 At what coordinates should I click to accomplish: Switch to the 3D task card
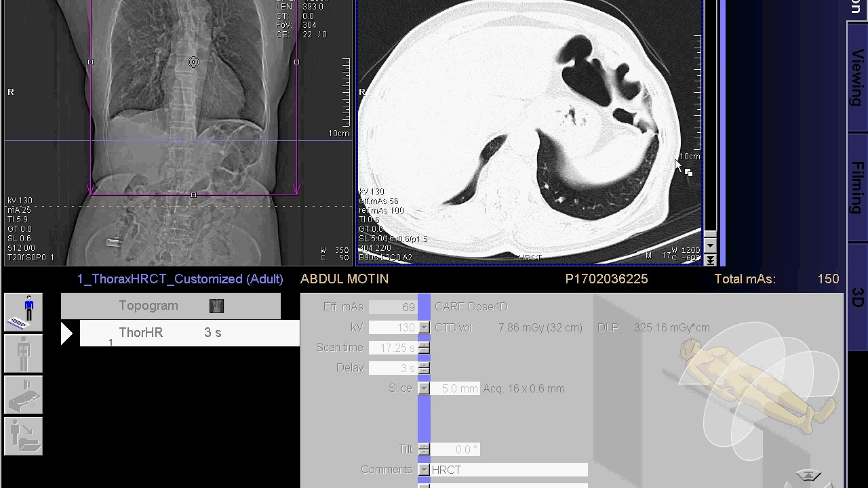[857, 298]
